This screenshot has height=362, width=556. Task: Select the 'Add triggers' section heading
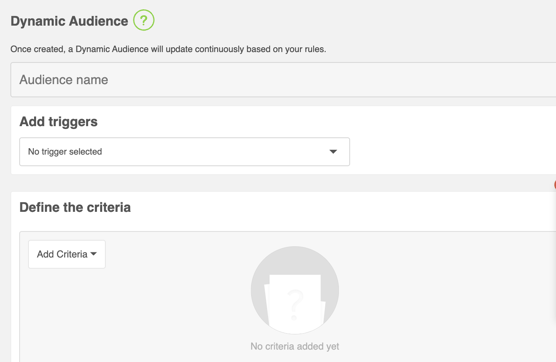(x=59, y=122)
